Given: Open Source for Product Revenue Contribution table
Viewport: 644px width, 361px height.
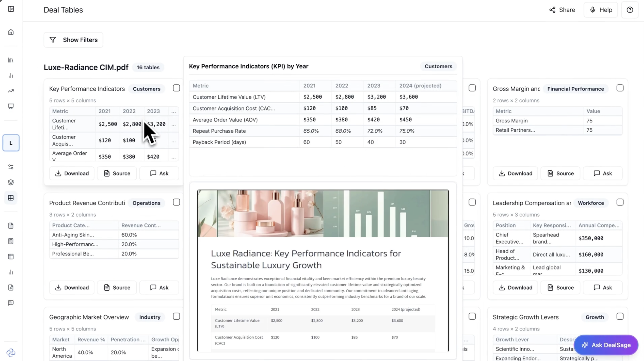Looking at the screenshot, I should pos(117,288).
